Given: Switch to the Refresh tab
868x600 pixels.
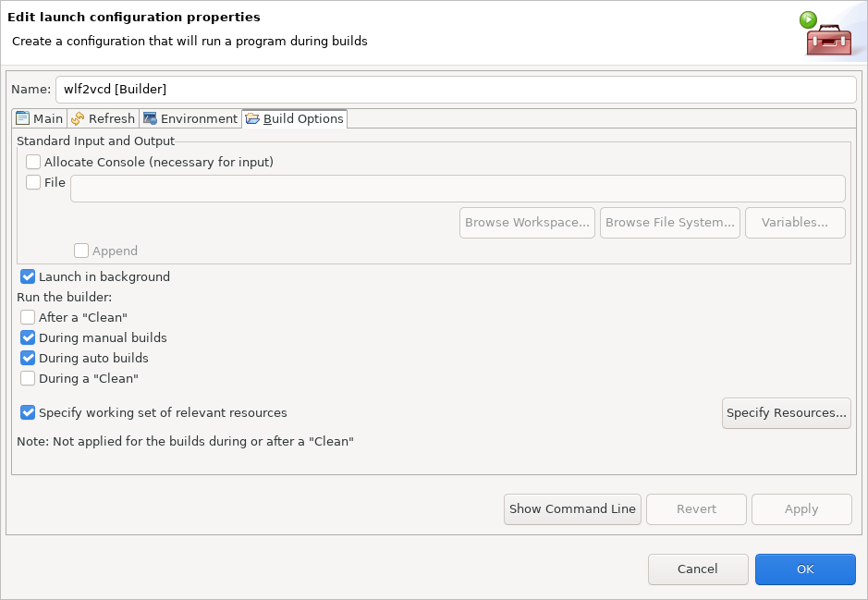Looking at the screenshot, I should pos(103,118).
